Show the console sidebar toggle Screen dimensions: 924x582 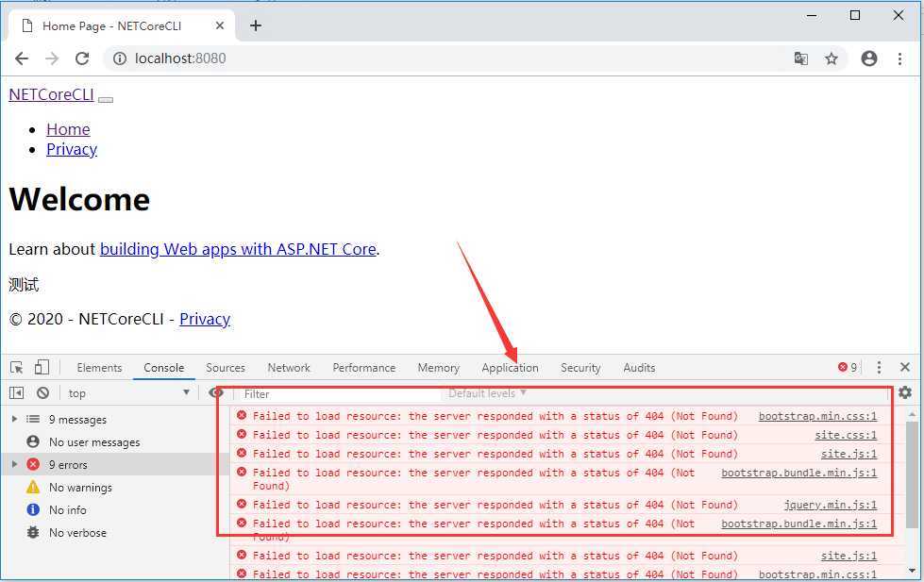16,393
